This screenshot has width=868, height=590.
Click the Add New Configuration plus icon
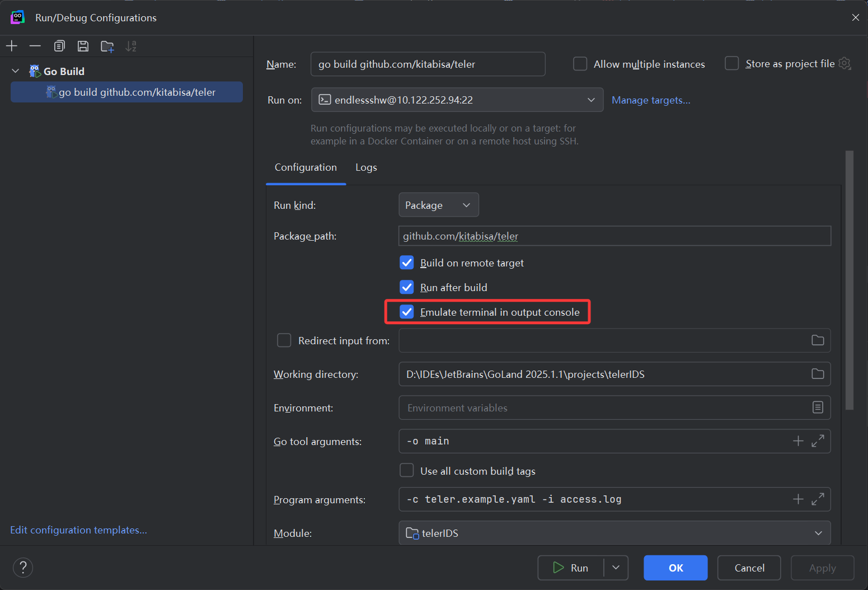[12, 46]
